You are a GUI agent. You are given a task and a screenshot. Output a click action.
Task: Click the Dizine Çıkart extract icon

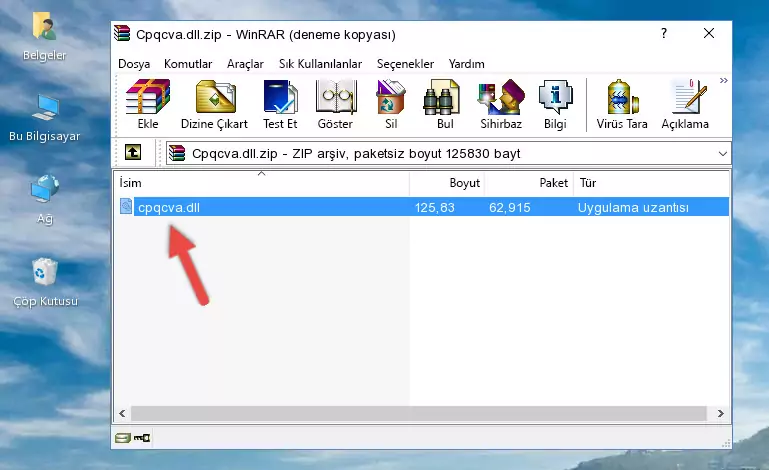click(x=214, y=104)
